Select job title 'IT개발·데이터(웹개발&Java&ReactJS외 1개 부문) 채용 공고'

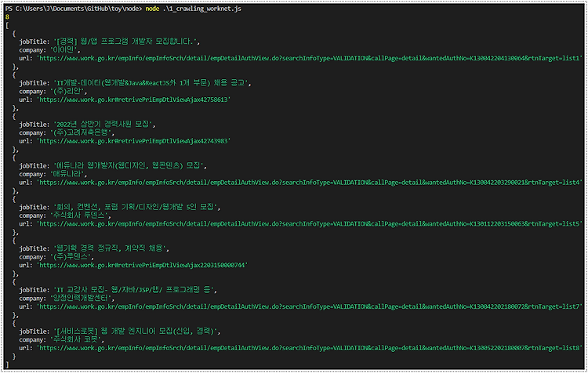coord(151,83)
